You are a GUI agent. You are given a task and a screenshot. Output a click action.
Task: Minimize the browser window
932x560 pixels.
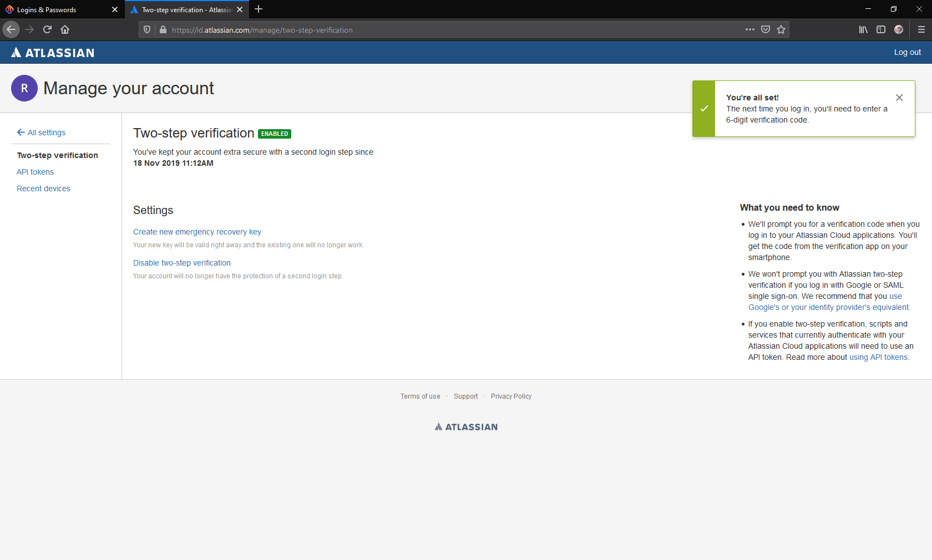pyautogui.click(x=868, y=9)
